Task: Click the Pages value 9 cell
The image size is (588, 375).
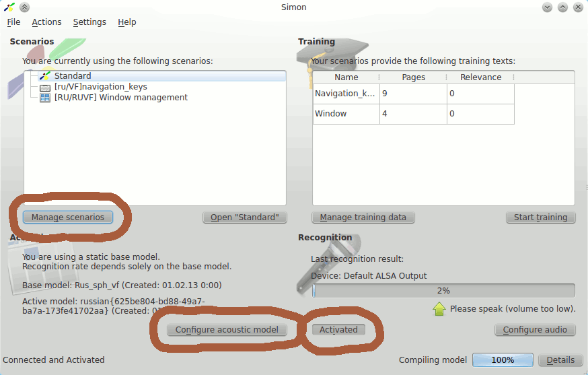Action: coord(413,94)
